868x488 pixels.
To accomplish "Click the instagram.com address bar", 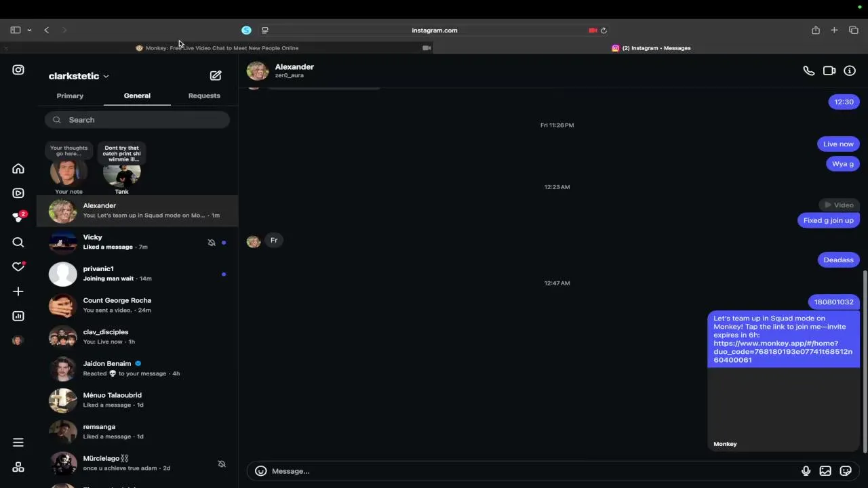I will pos(434,30).
